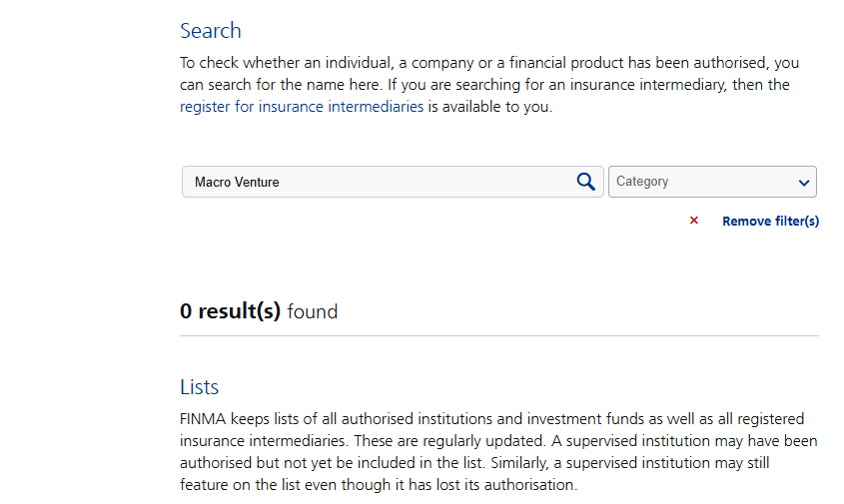Click the word "found" after the result count

click(x=313, y=312)
